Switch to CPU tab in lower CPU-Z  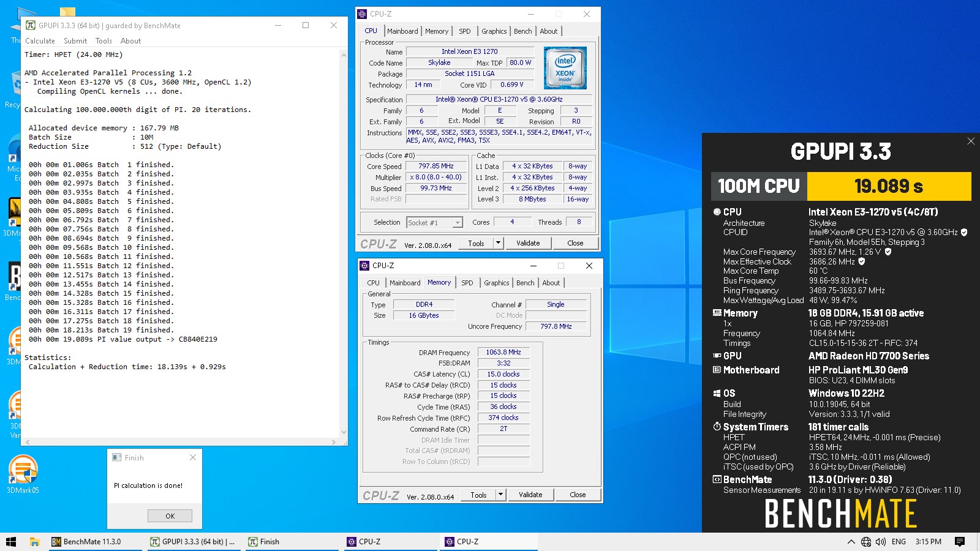click(x=374, y=283)
